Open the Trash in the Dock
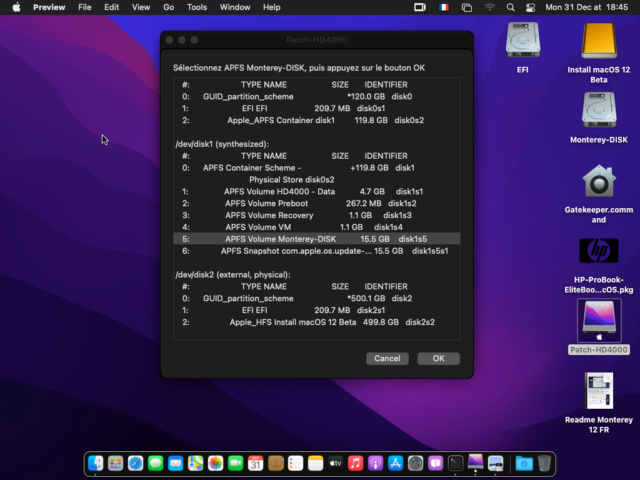This screenshot has height=480, width=640. (x=544, y=463)
